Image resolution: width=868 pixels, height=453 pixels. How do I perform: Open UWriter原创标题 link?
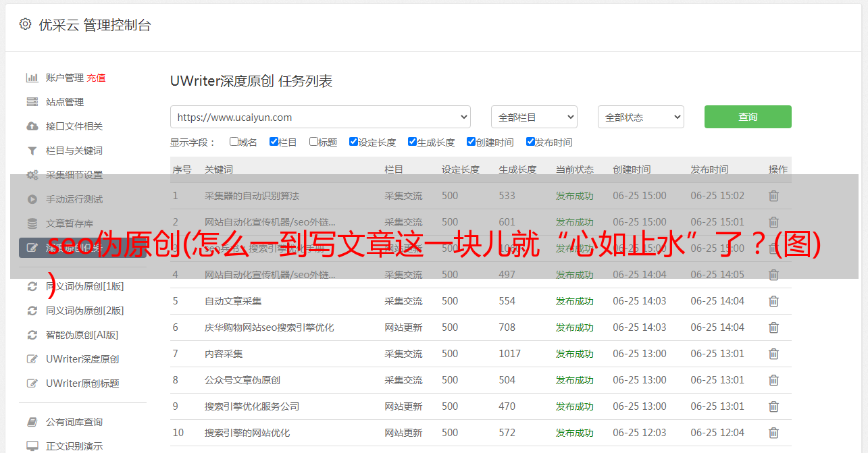(82, 383)
